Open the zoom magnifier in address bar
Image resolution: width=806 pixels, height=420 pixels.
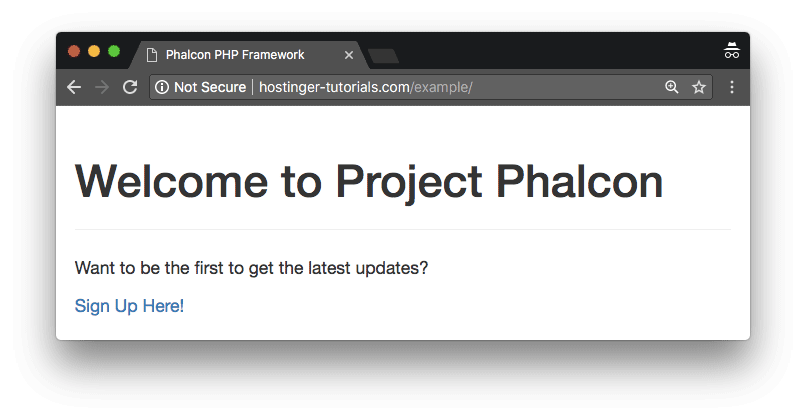point(671,87)
